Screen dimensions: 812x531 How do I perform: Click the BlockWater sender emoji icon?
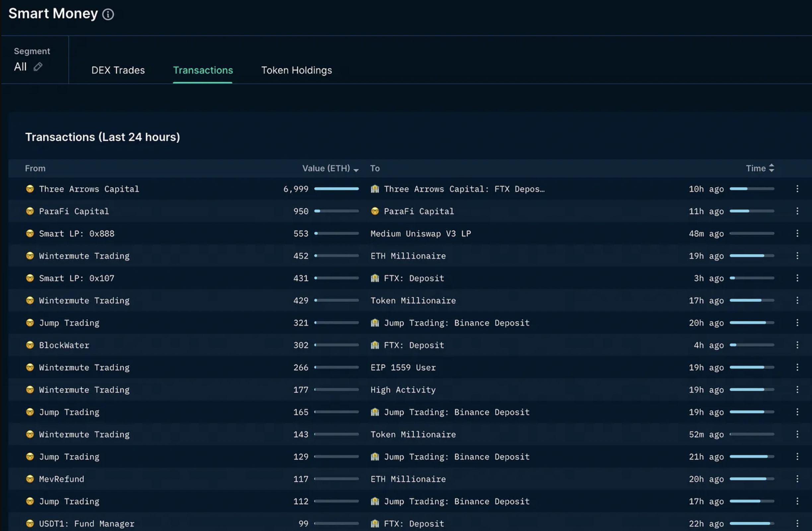point(30,345)
